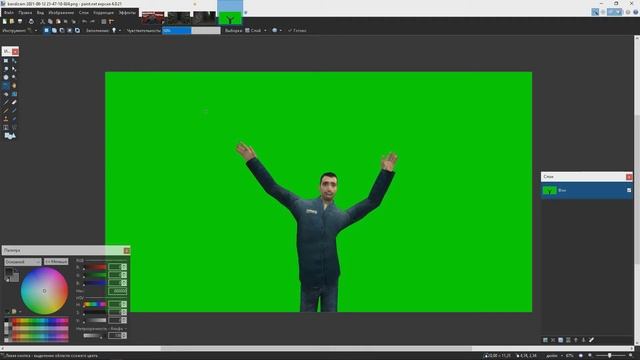Select the Pencil tool
The width and height of the screenshot is (640, 360).
click(x=6, y=111)
